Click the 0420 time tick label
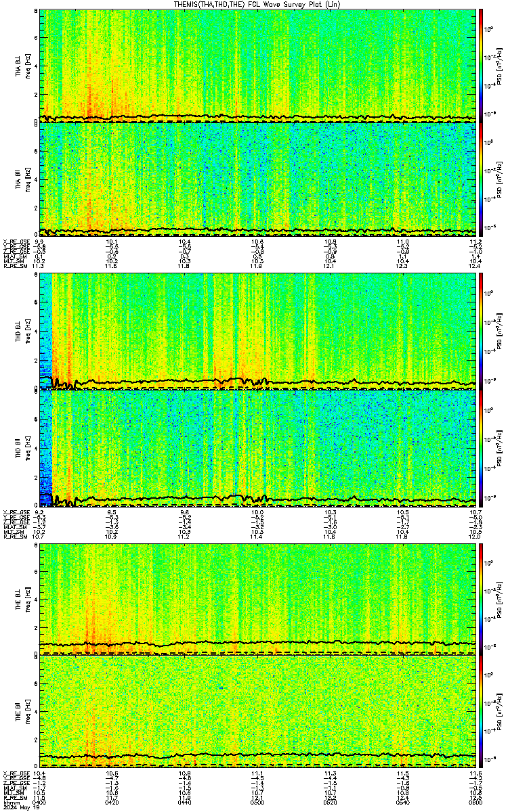Viewport: 508px width, 812px height. pyautogui.click(x=112, y=802)
